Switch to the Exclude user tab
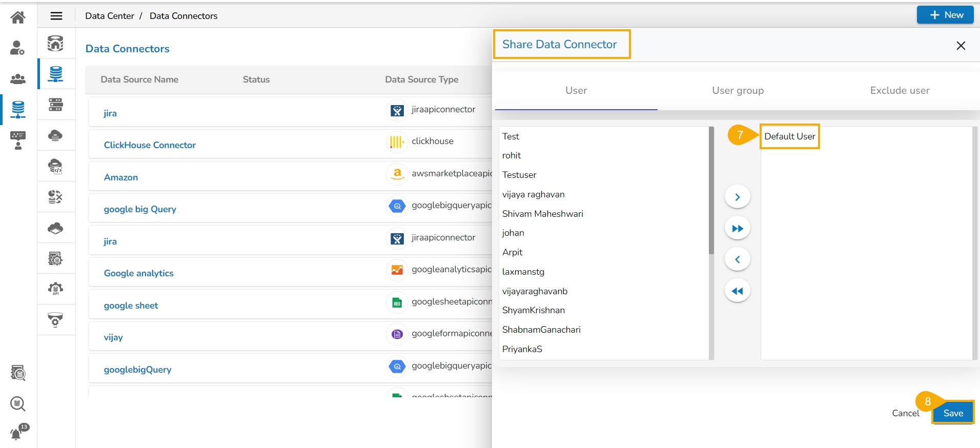The height and width of the screenshot is (448, 980). point(900,91)
